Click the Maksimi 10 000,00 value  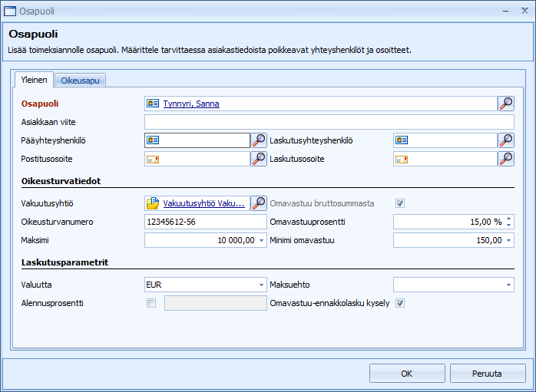pos(236,240)
